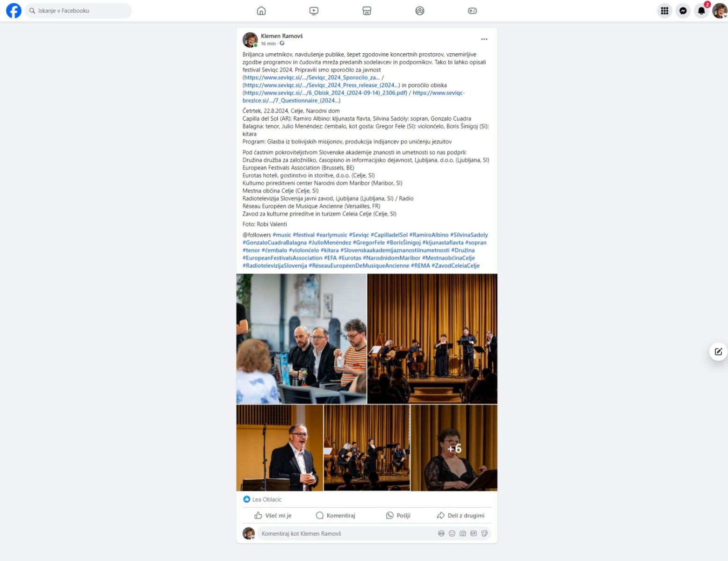Open Messenger chats icon
The height and width of the screenshot is (561, 728).
[x=683, y=11]
